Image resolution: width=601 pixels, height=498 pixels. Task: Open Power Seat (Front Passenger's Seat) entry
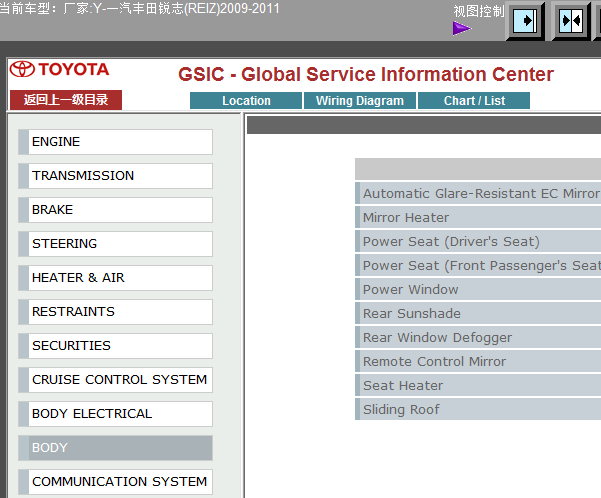click(x=478, y=265)
